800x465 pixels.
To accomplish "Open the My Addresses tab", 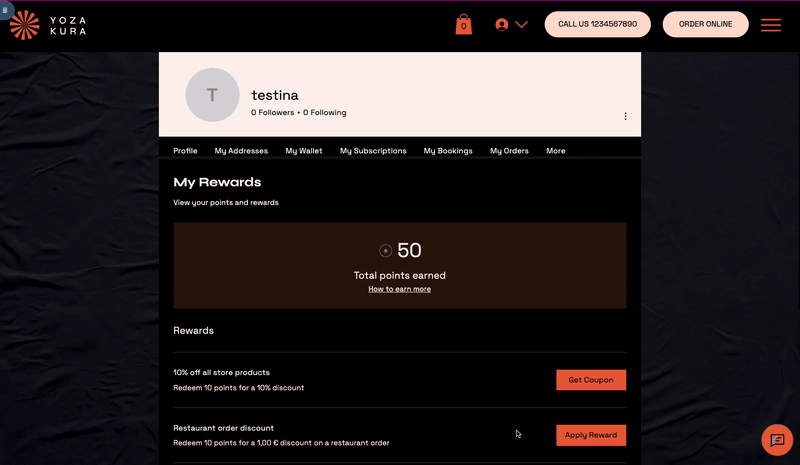I will point(241,151).
